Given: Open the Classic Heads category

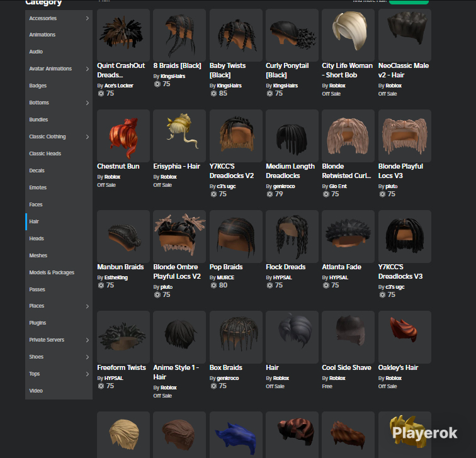Looking at the screenshot, I should click(x=45, y=154).
